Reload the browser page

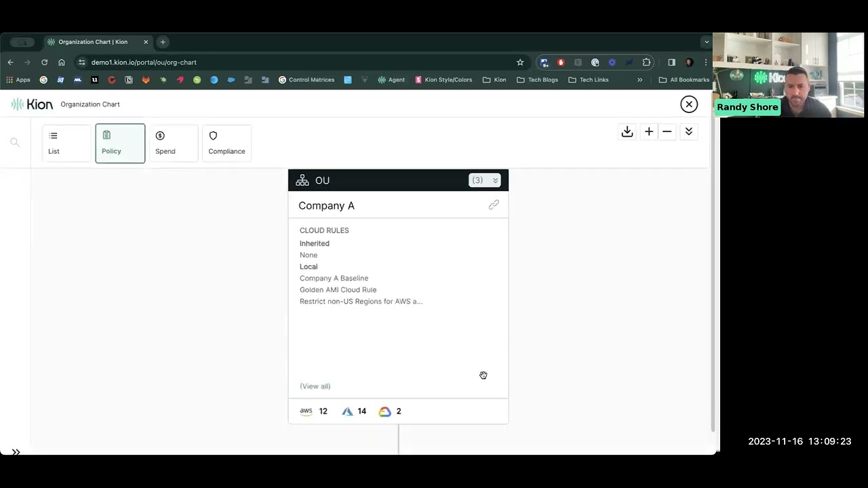click(x=44, y=62)
